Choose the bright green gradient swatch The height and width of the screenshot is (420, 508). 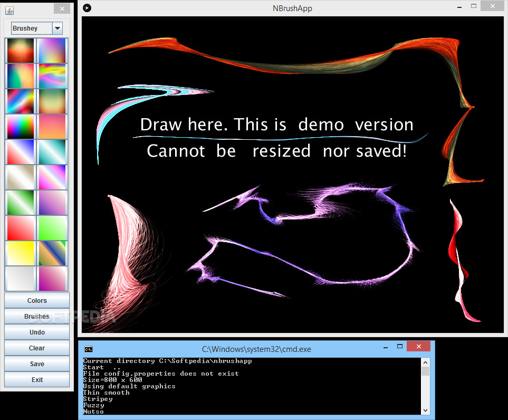pyautogui.click(x=52, y=228)
